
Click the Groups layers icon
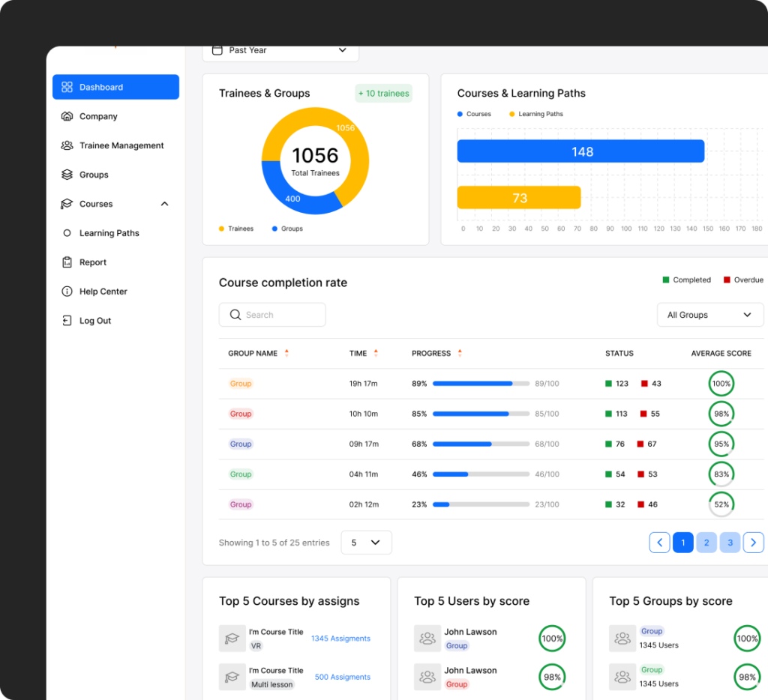coord(67,175)
